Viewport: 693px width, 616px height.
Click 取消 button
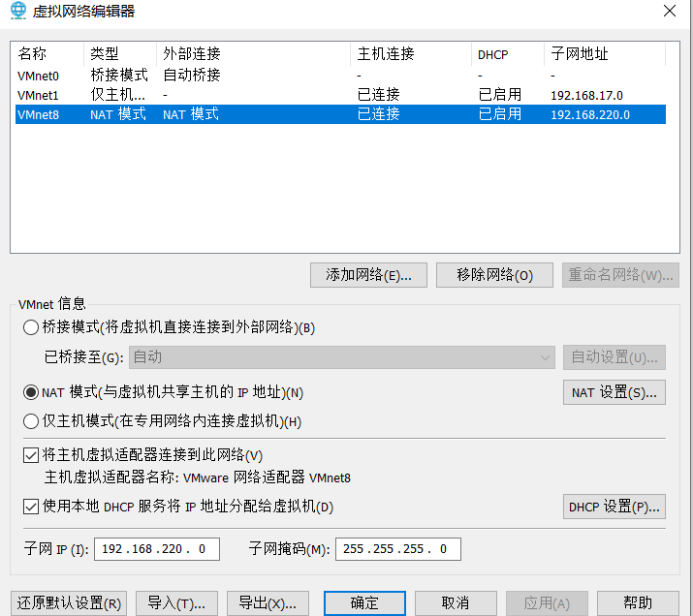(x=456, y=603)
